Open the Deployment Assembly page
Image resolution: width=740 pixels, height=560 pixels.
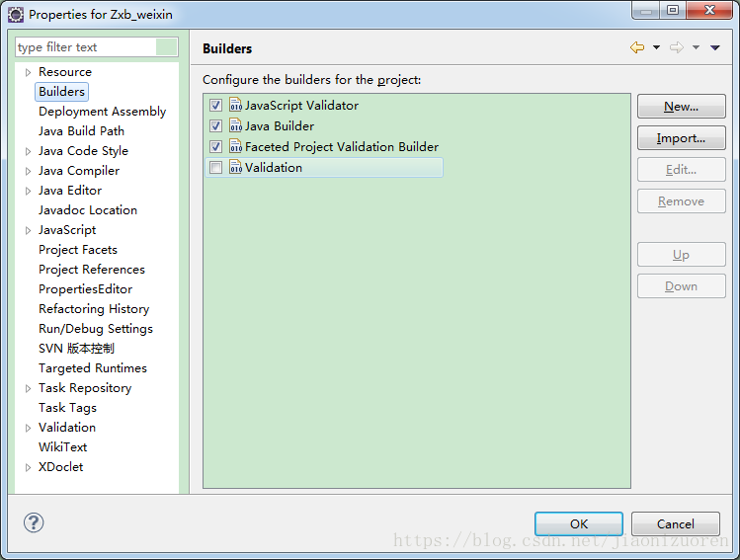click(x=103, y=112)
